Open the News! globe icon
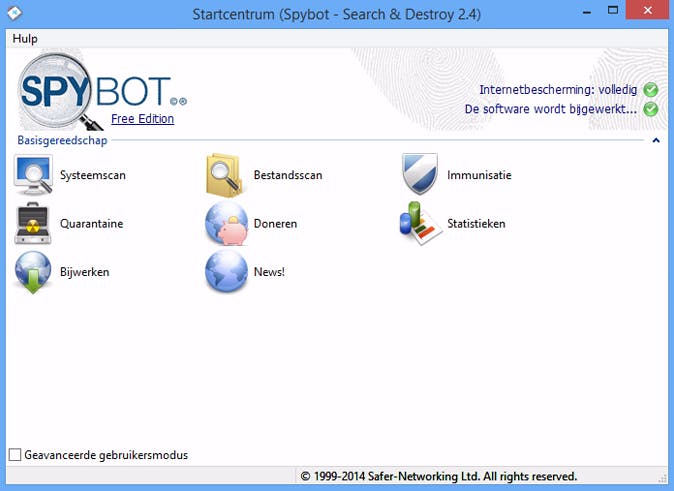Viewport: 674px width, 491px height. click(227, 272)
